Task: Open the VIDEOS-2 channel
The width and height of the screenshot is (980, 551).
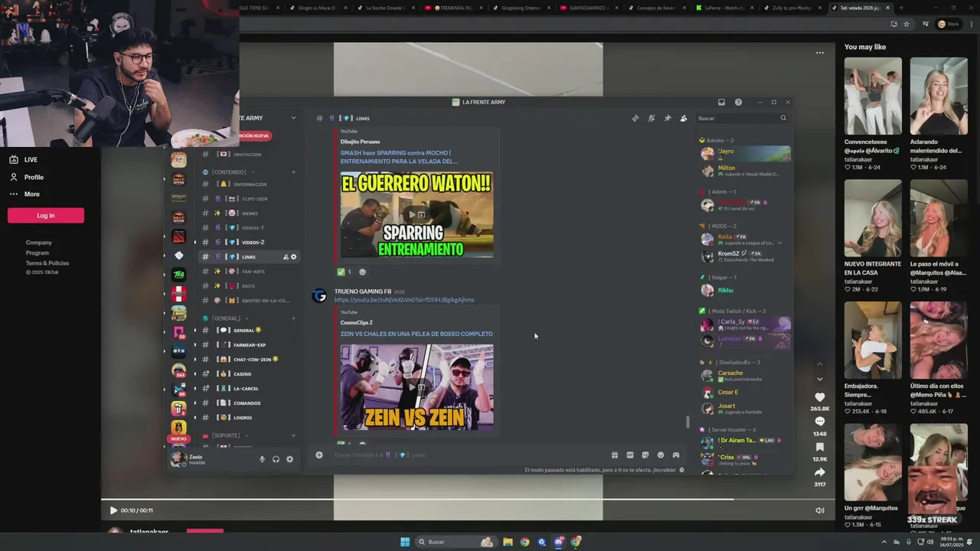Action: (248, 243)
